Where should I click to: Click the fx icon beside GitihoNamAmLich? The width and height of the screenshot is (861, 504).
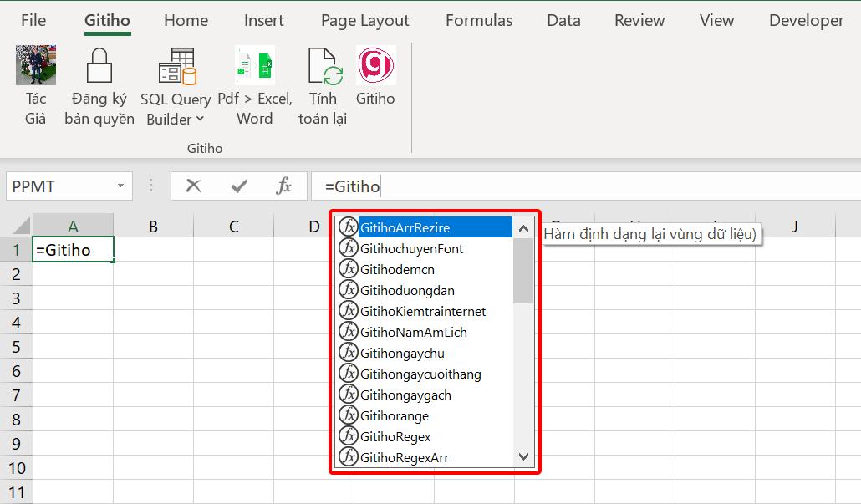pyautogui.click(x=349, y=332)
